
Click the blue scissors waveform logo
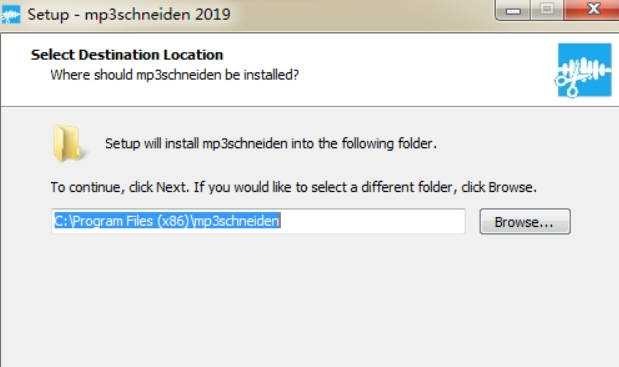(x=584, y=70)
